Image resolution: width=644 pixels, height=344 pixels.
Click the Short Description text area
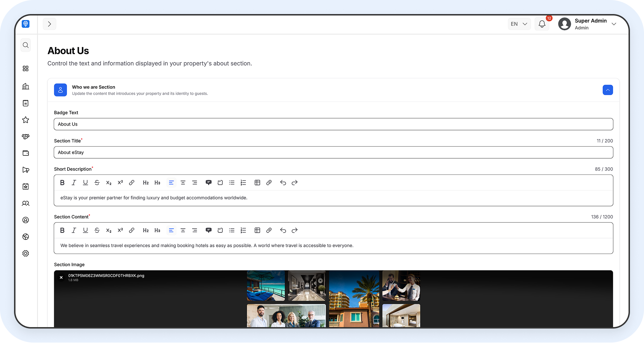pos(333,198)
